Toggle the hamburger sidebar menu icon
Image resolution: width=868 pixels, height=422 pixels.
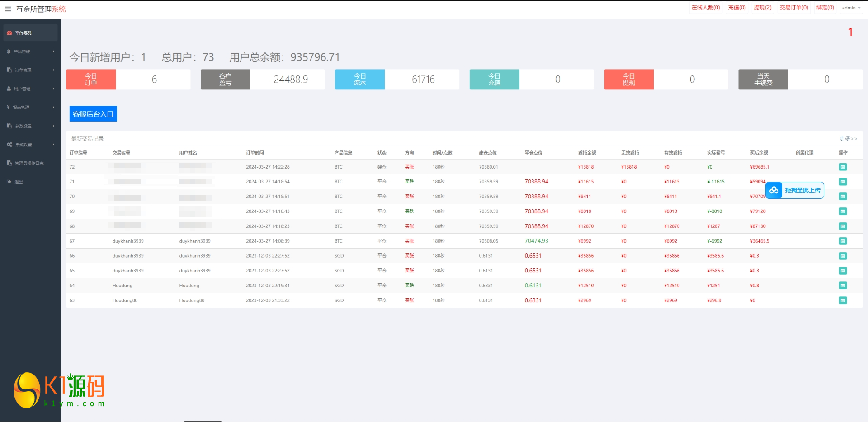[8, 9]
